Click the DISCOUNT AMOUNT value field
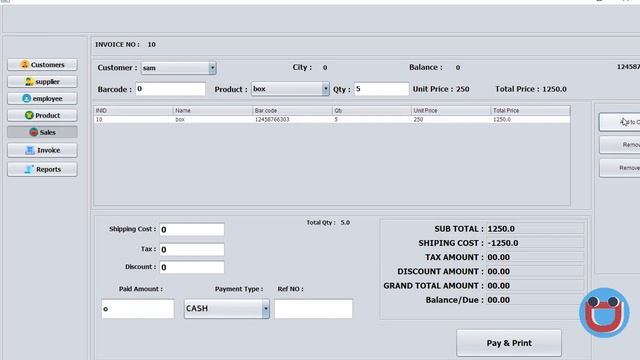 click(535, 272)
